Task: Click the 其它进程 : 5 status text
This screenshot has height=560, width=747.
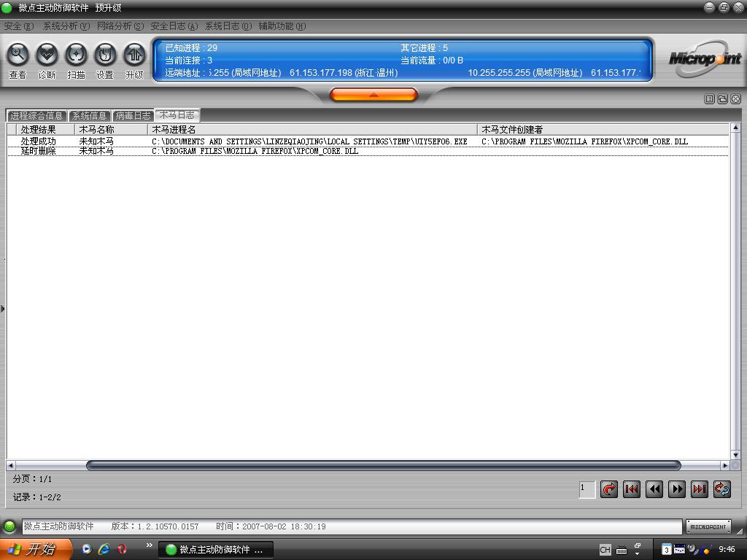Action: click(424, 47)
